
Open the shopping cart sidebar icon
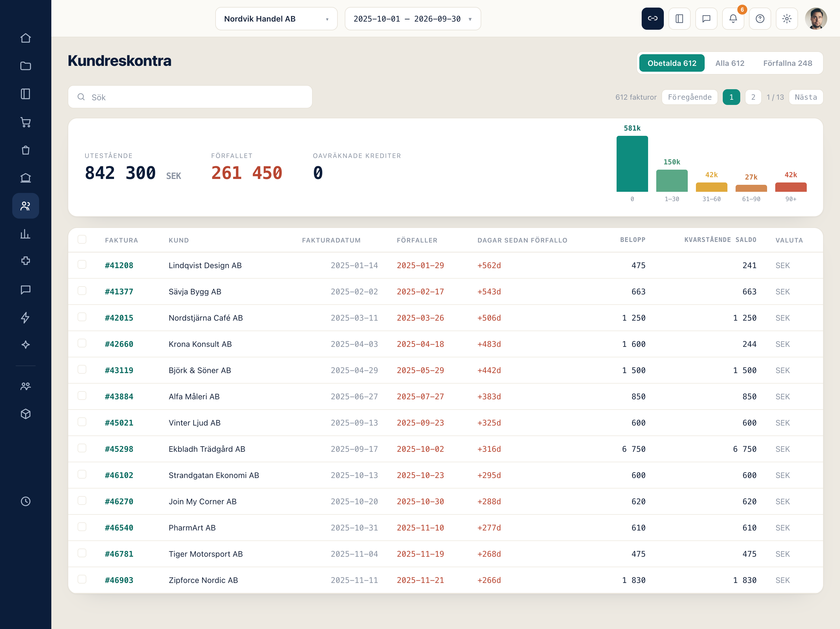click(x=25, y=122)
